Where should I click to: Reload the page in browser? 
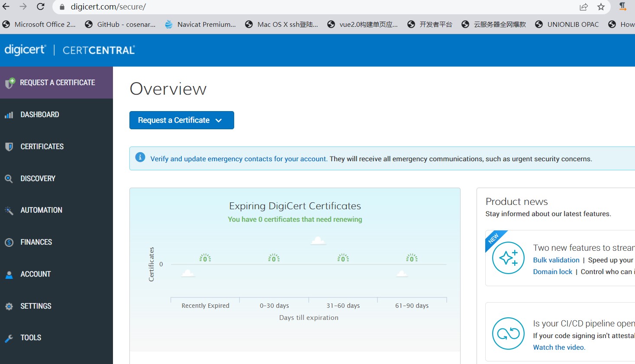tap(40, 7)
